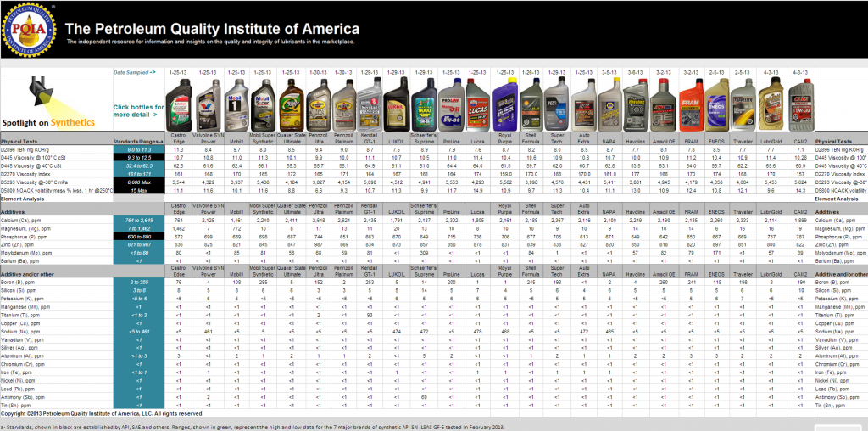Open the Lucas bottle details
Image resolution: width=868 pixels, height=431 pixels.
(x=476, y=104)
